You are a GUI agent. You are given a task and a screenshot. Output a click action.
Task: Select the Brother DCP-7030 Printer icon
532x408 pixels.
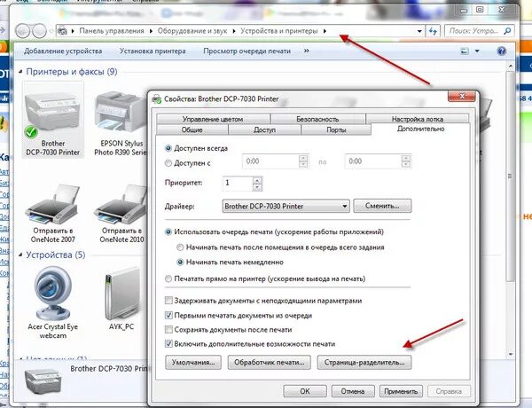click(52, 119)
